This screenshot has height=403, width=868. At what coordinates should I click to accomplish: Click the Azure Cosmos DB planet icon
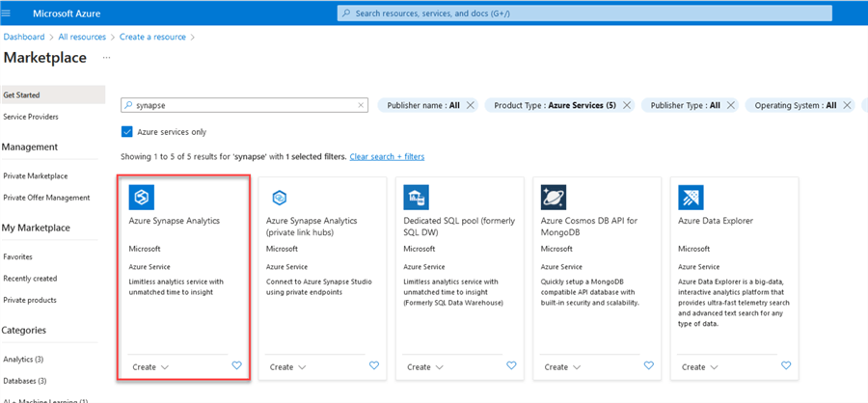coord(554,197)
